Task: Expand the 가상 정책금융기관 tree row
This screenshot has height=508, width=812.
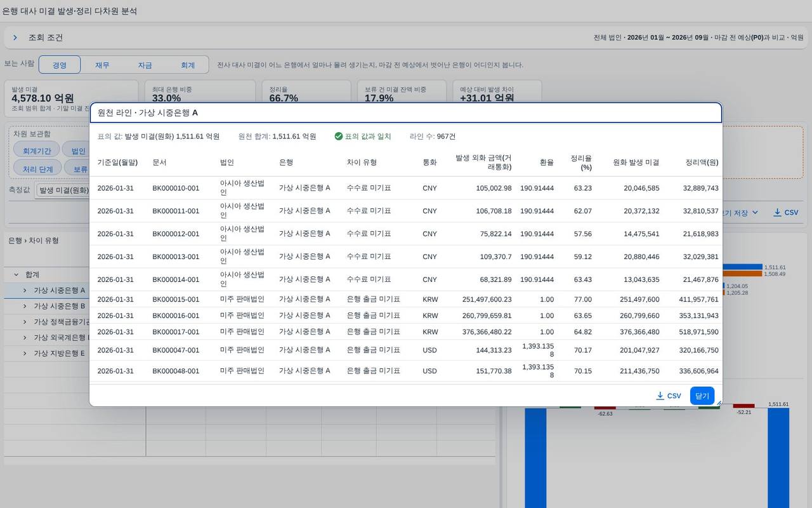Action: [25, 322]
